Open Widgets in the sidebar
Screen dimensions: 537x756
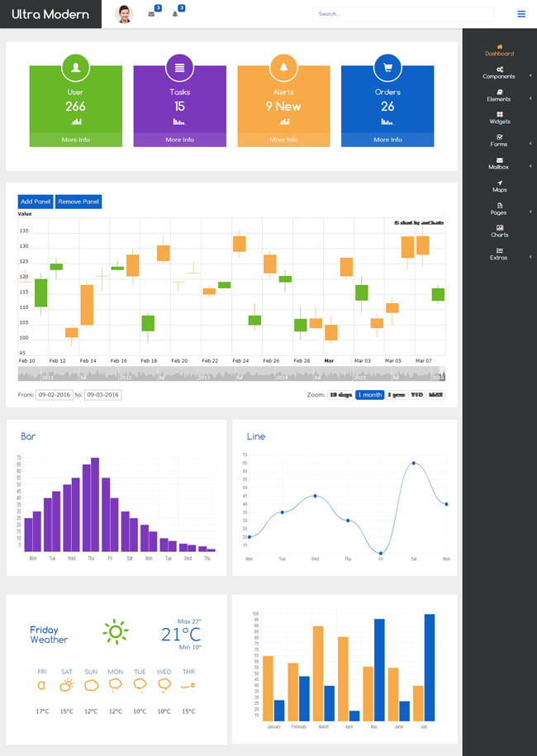[x=499, y=118]
